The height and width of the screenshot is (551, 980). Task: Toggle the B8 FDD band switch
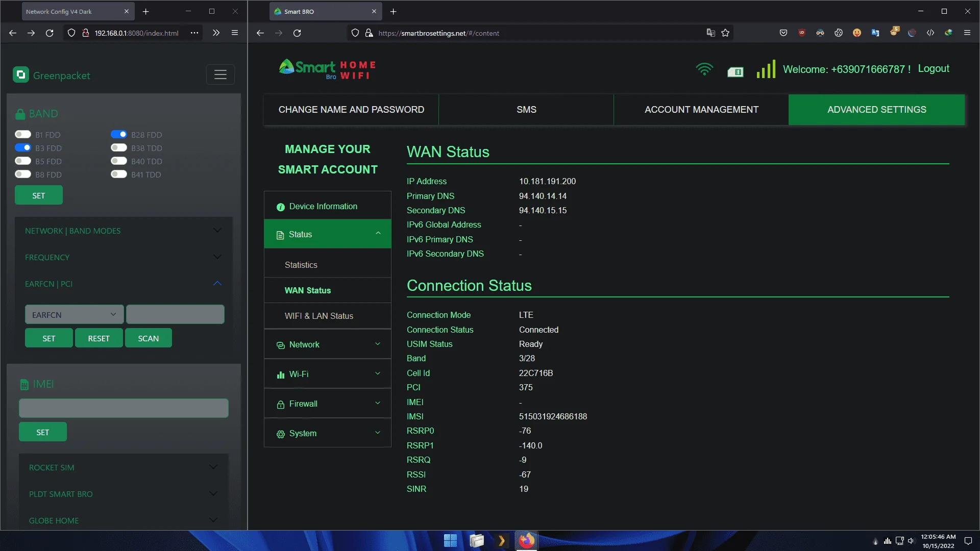23,174
